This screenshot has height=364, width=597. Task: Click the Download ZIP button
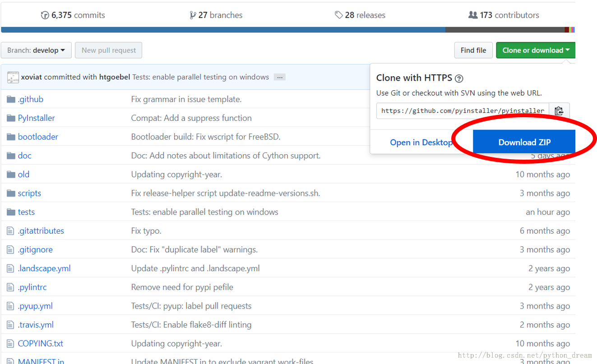pos(524,142)
